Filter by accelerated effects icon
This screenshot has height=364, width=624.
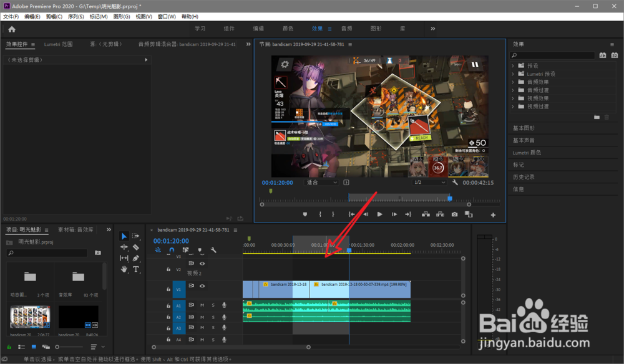point(603,55)
